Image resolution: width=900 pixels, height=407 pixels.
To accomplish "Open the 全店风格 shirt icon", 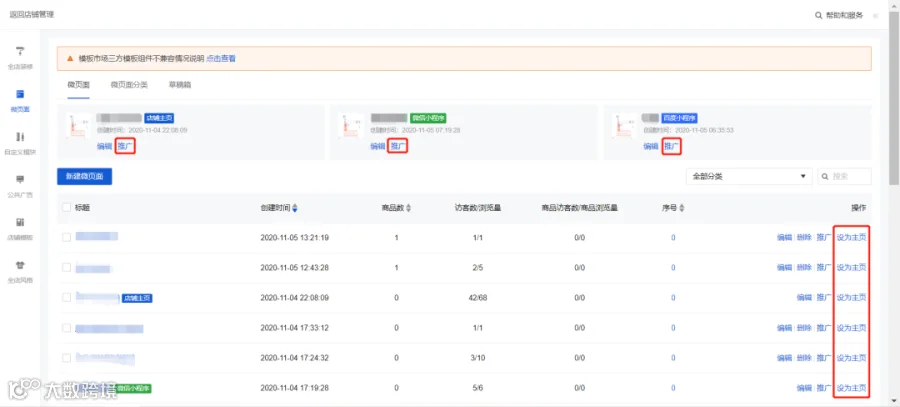I will 20,265.
